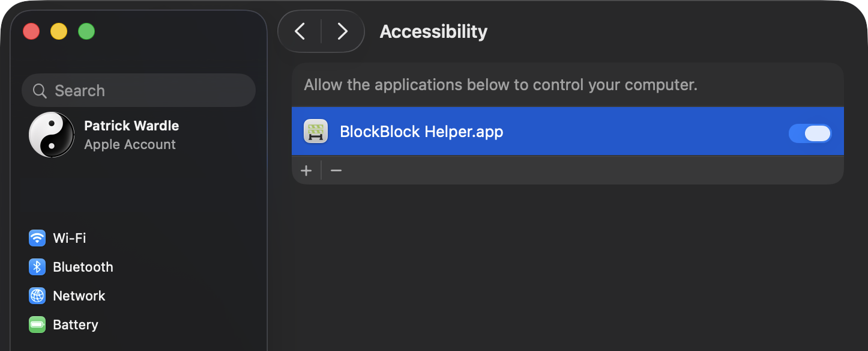Select the Network globe icon
The width and height of the screenshot is (868, 351).
coord(37,296)
